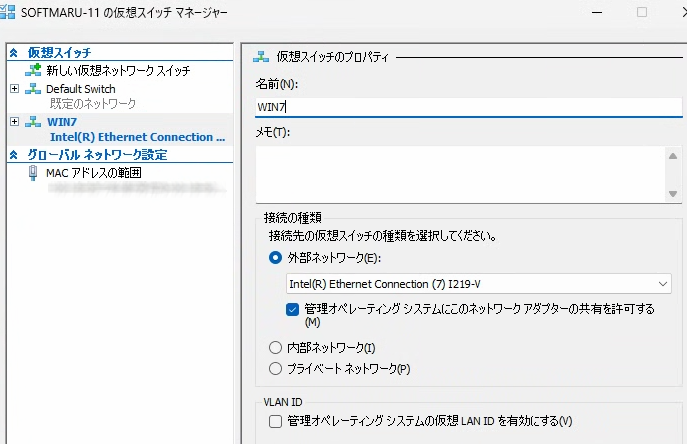This screenshot has height=444, width=687.
Task: Click the Default Switch network icon
Action: click(33, 89)
